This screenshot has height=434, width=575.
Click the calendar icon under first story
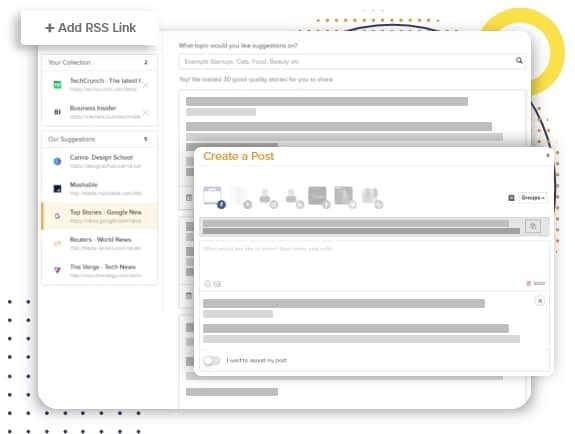click(x=189, y=197)
